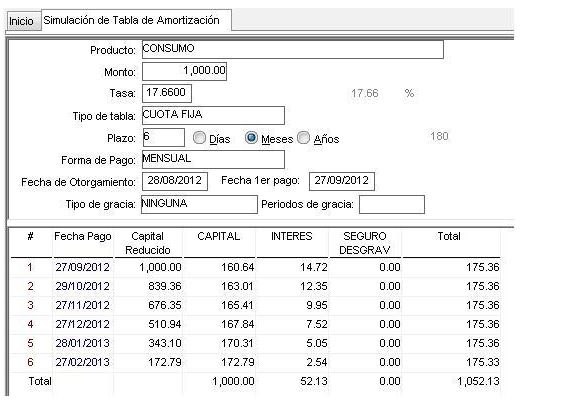Focus the Plazo term field
Viewport: 575px width, 406px height.
click(x=164, y=137)
